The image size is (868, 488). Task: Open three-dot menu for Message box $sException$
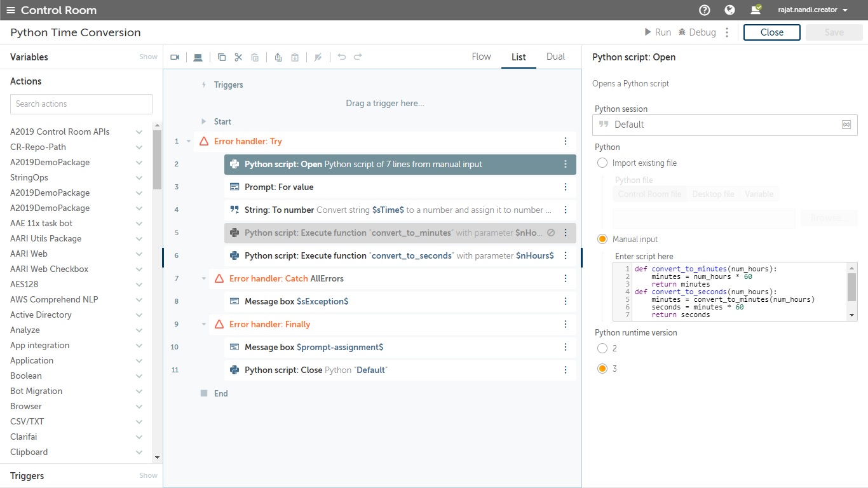(x=566, y=301)
